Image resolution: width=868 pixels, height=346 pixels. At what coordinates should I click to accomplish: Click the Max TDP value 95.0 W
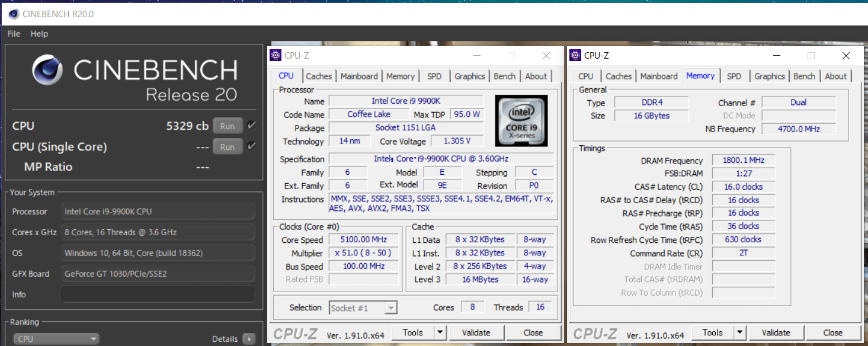point(467,114)
